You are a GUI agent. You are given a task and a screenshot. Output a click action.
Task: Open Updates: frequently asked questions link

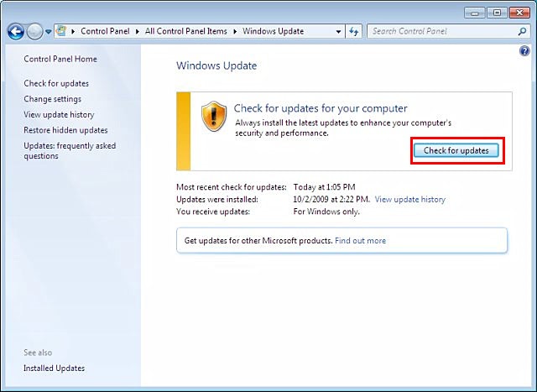[70, 151]
